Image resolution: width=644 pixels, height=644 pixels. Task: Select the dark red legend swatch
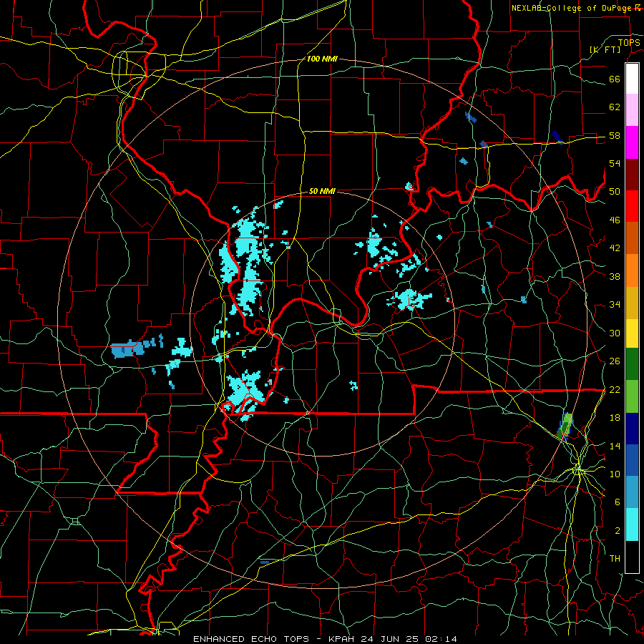pyautogui.click(x=632, y=174)
